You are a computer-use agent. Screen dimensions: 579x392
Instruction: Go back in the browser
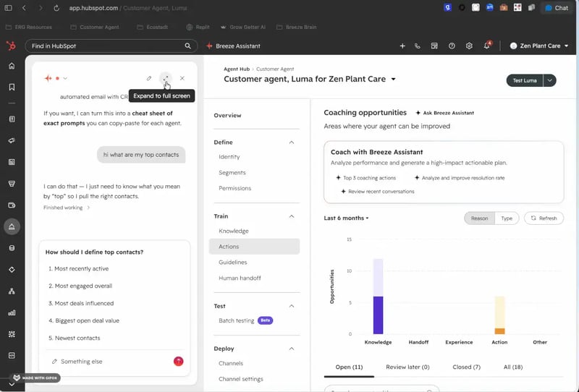24,8
